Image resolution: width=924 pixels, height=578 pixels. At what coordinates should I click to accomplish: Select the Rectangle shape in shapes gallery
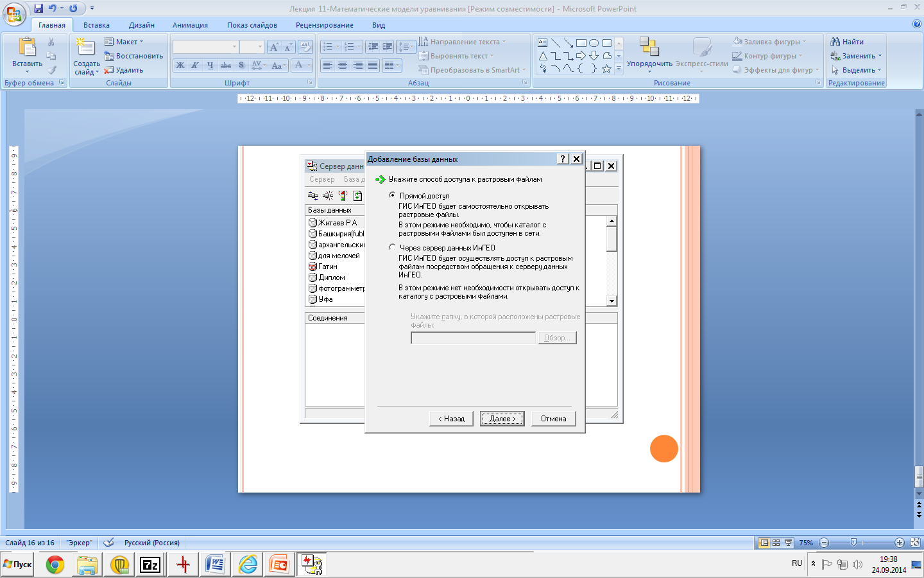581,43
